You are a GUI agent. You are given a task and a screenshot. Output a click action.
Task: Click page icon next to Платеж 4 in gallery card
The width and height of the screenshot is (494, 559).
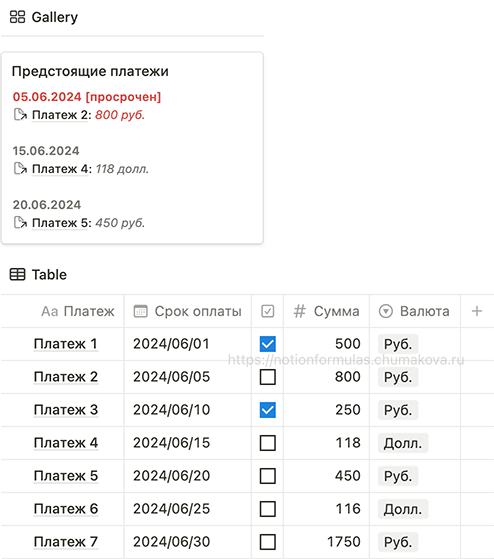tap(20, 169)
